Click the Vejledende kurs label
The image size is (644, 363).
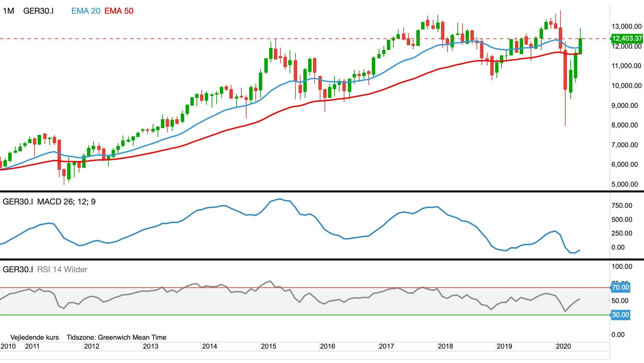(35, 337)
